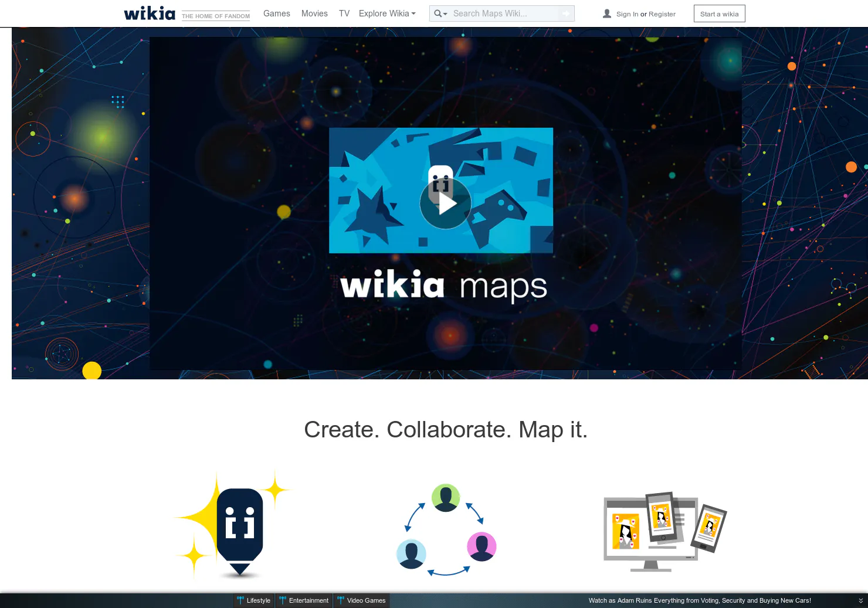Screen dimensions: 868x608
Task: Open the Movies menu item
Action: coord(314,13)
